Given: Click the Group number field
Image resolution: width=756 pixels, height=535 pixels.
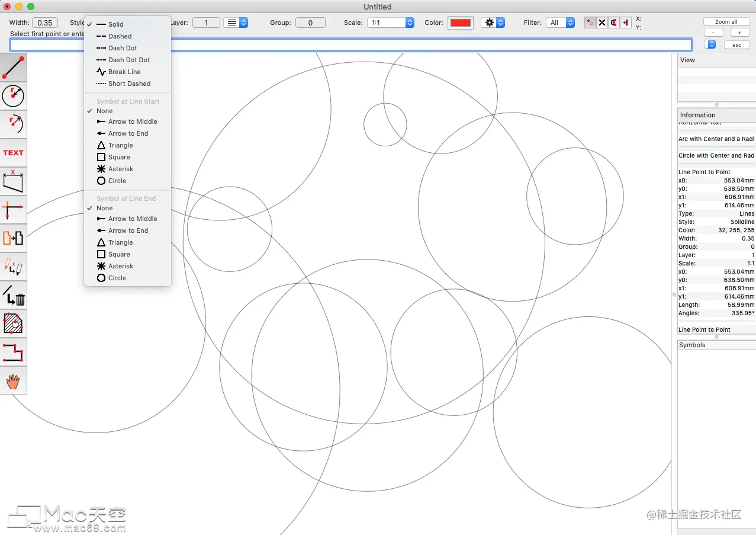Looking at the screenshot, I should [x=310, y=23].
